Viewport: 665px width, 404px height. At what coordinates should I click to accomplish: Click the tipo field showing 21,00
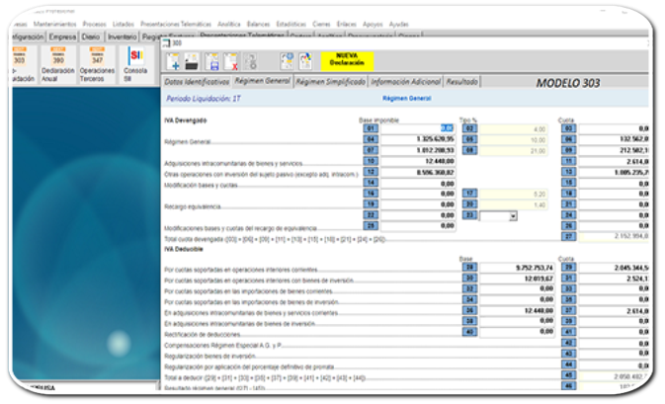coord(513,151)
